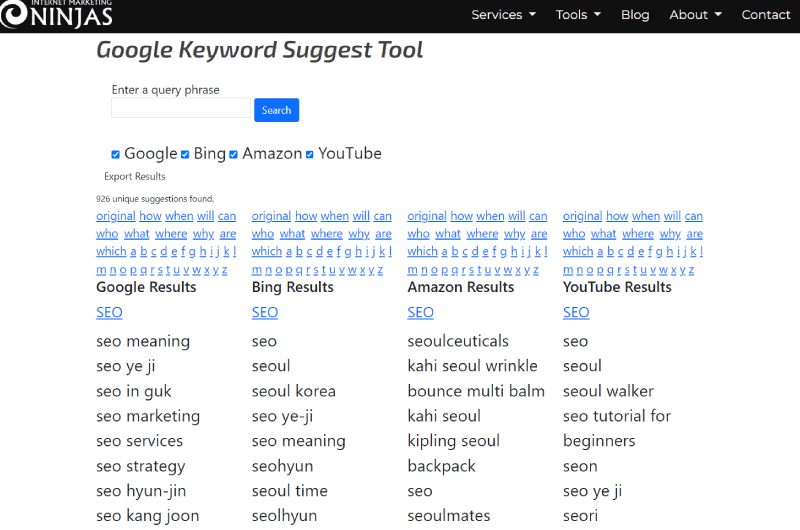Toggle the Bing checkbox
This screenshot has width=800, height=530.
click(x=185, y=154)
